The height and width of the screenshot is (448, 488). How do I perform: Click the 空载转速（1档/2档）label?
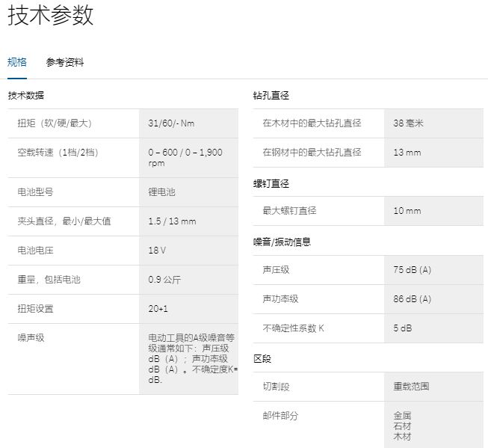point(58,152)
